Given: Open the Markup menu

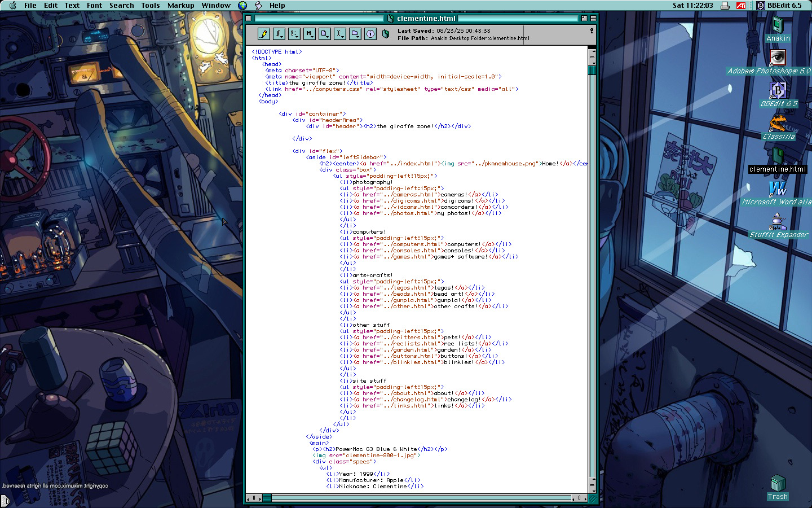Looking at the screenshot, I should pos(180,6).
